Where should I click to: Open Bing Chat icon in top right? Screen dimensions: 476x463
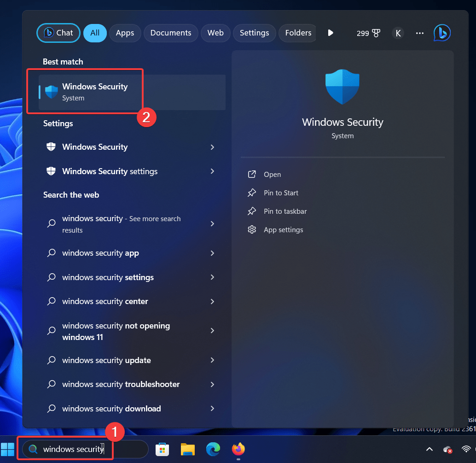point(442,33)
